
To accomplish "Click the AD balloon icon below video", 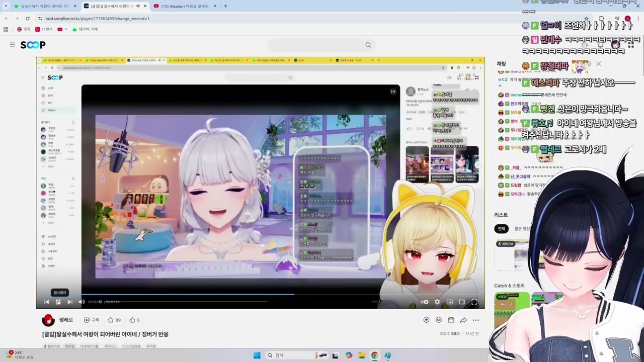I will (x=439, y=320).
